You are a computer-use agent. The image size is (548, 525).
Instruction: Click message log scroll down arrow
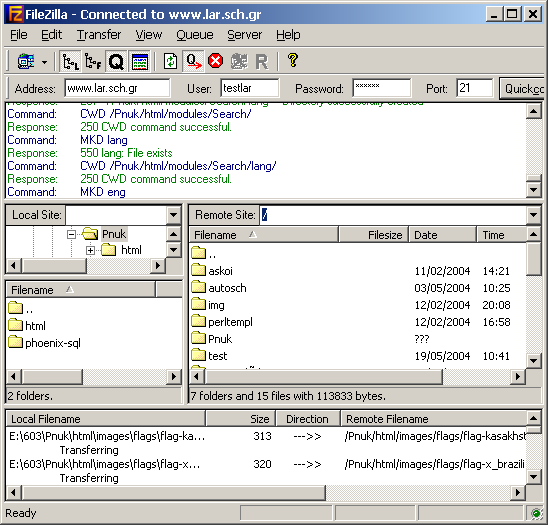click(533, 190)
